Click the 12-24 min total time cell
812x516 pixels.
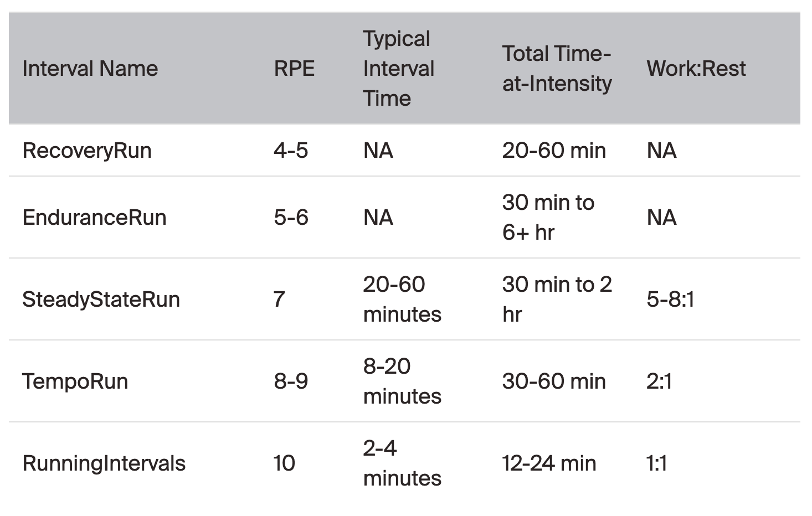click(549, 463)
